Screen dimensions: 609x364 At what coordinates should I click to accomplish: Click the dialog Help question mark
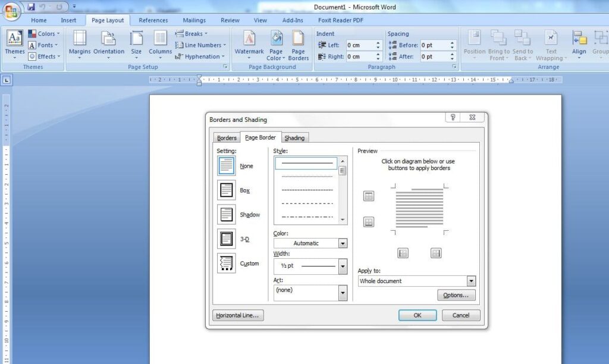453,117
